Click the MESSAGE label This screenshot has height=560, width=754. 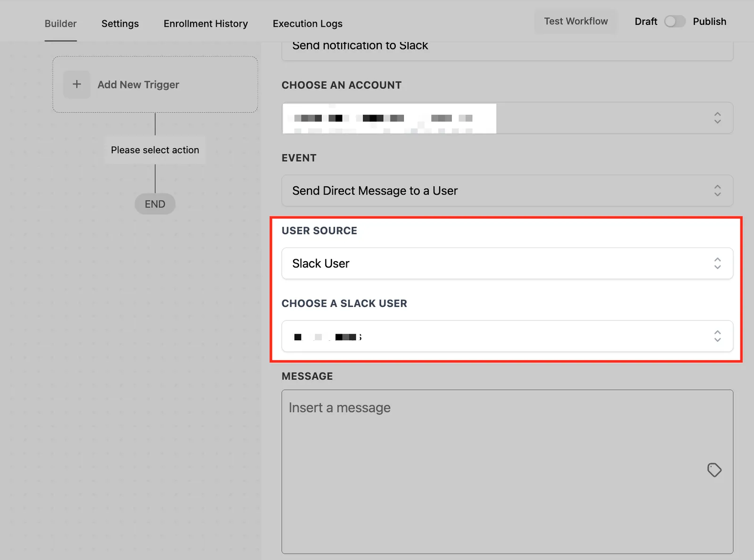click(x=307, y=376)
